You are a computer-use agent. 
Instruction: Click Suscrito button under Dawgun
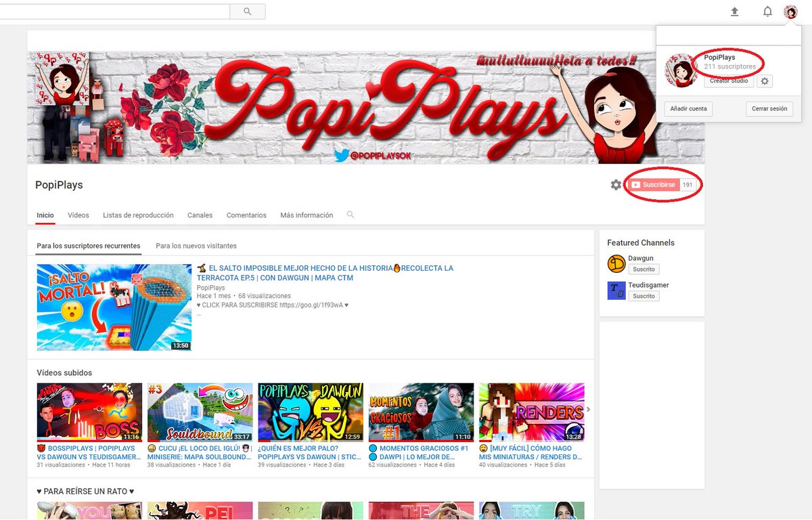(644, 269)
